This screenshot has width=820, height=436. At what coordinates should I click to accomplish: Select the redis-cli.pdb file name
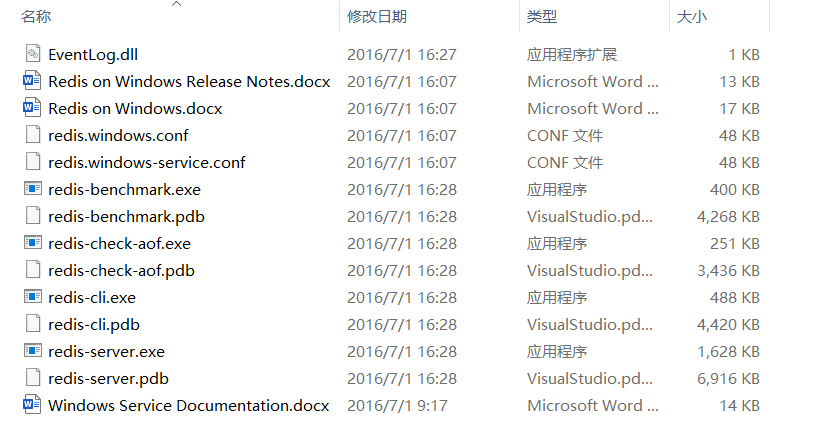(x=93, y=324)
